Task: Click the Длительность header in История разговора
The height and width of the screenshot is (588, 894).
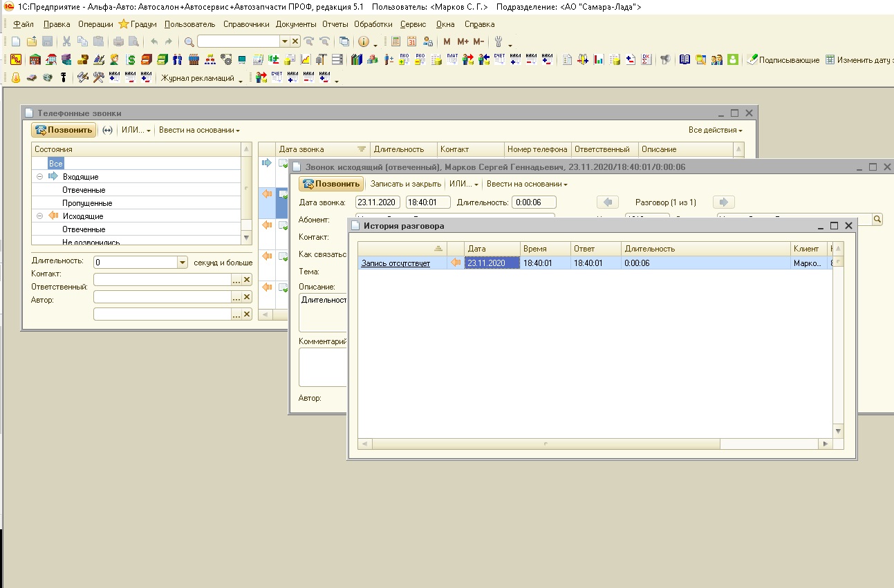Action: pos(705,249)
